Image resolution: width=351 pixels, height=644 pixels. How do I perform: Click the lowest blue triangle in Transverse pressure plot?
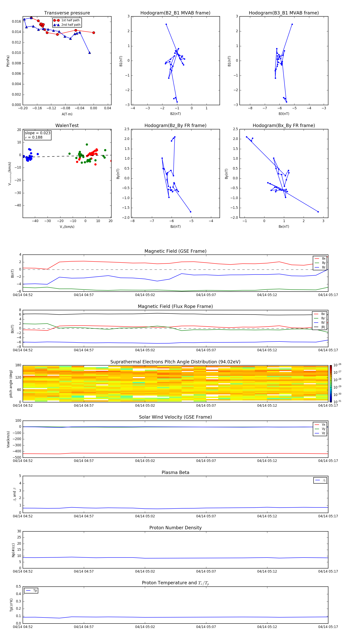click(90, 53)
